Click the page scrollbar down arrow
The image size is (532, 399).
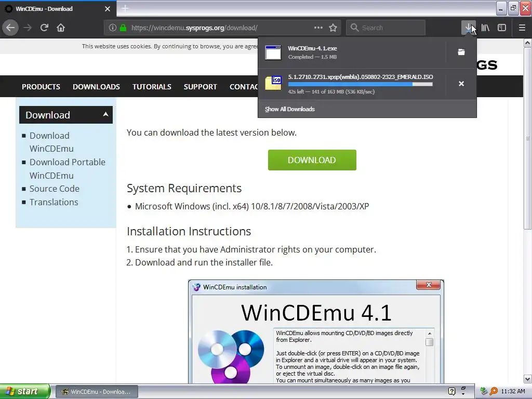[528, 379]
